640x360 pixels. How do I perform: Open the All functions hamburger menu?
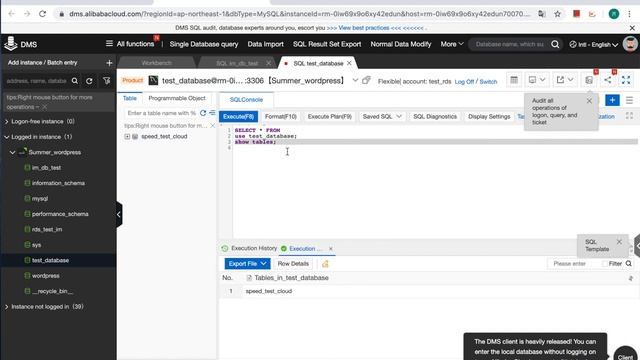[109, 43]
